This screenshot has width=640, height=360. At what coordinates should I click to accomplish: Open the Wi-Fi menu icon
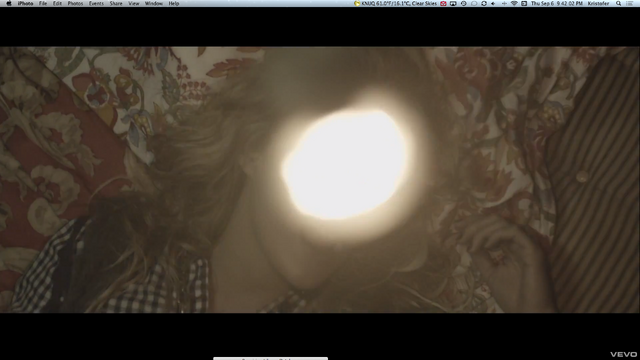(514, 3)
